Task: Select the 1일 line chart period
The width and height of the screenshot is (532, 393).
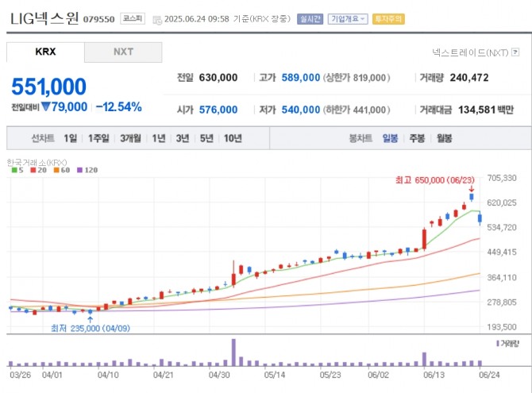Action: pos(71,138)
